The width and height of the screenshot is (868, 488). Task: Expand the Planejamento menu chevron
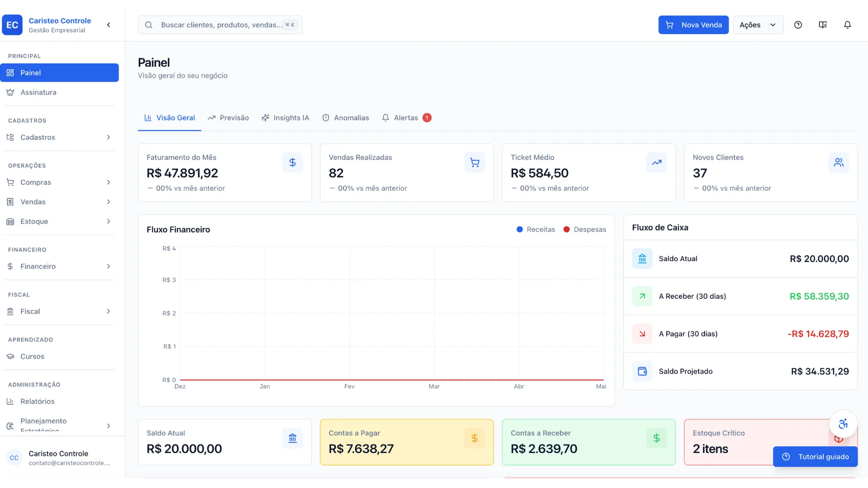pyautogui.click(x=108, y=426)
